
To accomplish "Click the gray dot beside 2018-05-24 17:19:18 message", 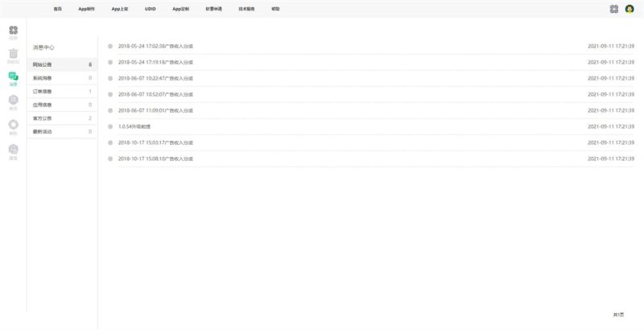I will (x=110, y=63).
